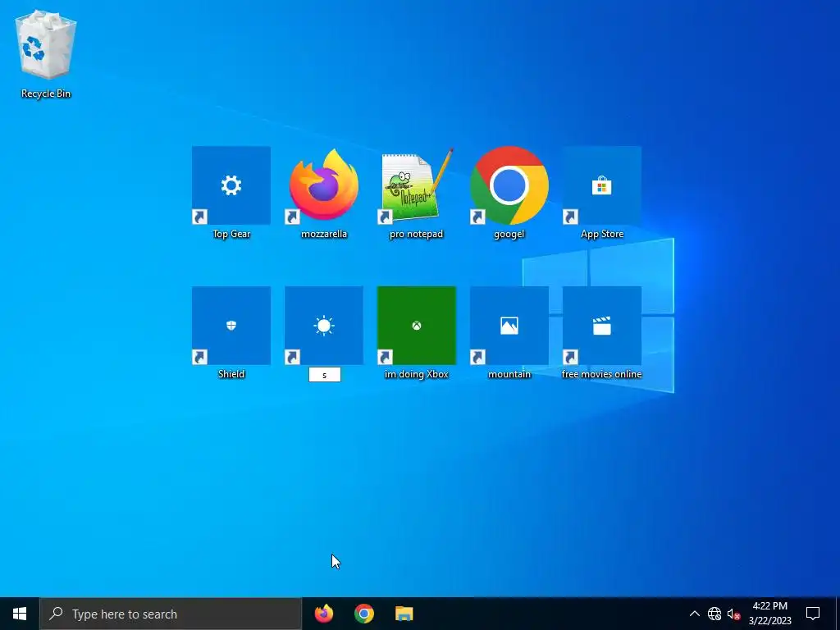Open the clock showing 4:22 PM
Screen dimensions: 840x630
pyautogui.click(x=769, y=614)
